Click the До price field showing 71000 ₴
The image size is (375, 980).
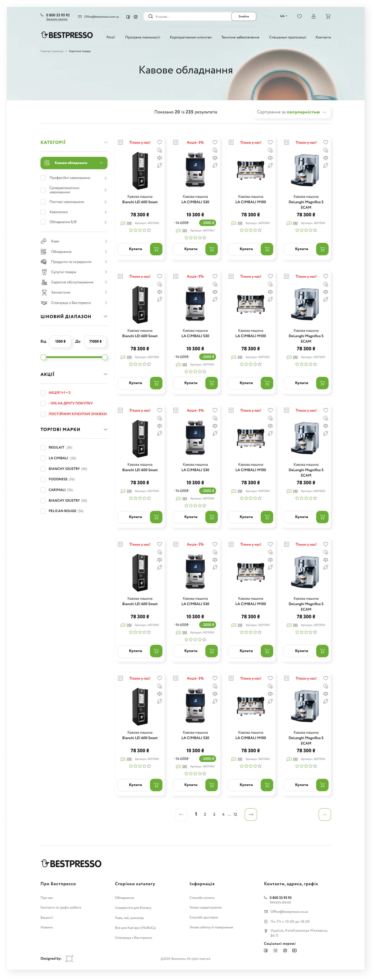(95, 342)
